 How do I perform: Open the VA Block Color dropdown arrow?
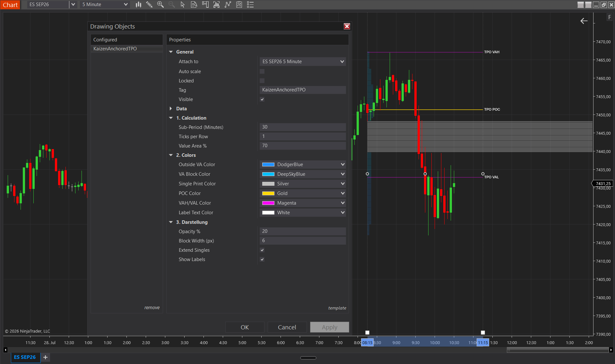click(342, 174)
